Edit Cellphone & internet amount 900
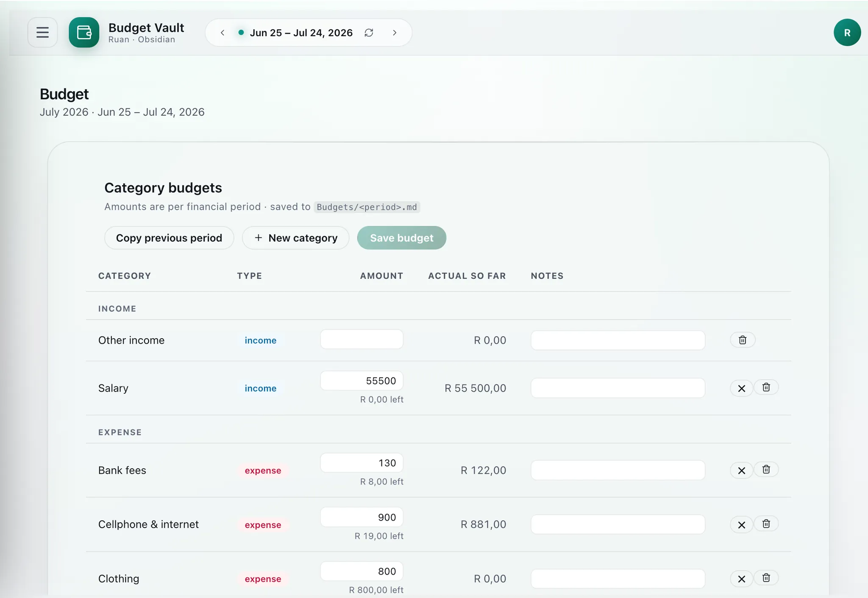 click(362, 517)
